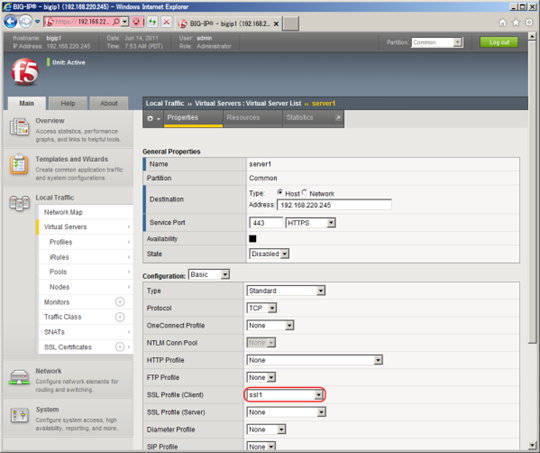Open the Overview section icon
540x453 pixels.
[19, 127]
